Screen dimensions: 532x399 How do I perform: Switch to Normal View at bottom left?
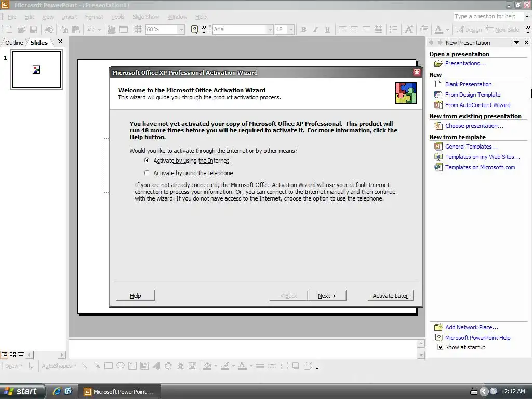[x=4, y=355]
